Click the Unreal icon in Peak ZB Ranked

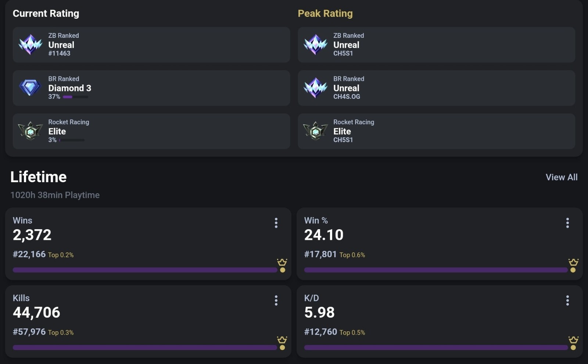pyautogui.click(x=316, y=44)
